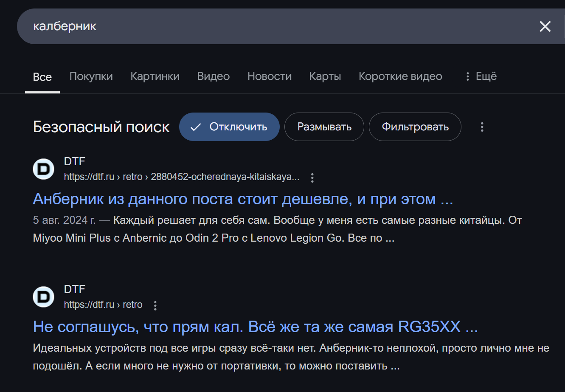Open three-dot menu beside ocherednaya-kitaiskaya URL
Image resolution: width=565 pixels, height=392 pixels.
tap(312, 178)
